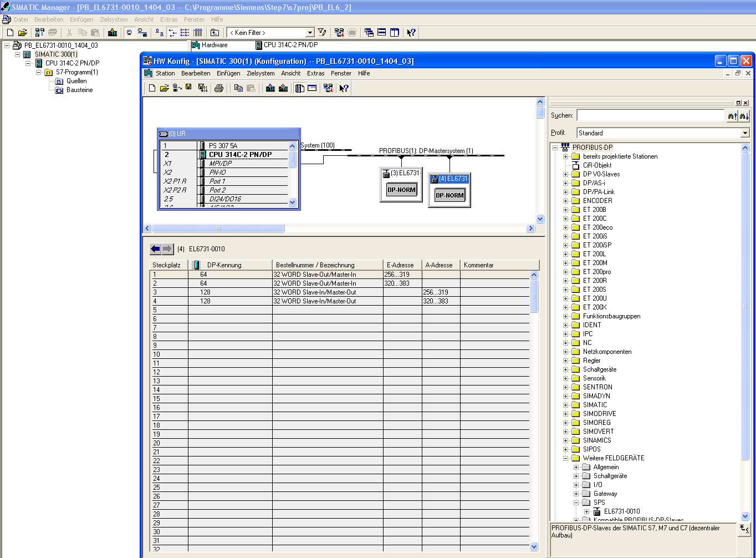Click the A-Adresse column header
This screenshot has height=558, width=756.
point(441,265)
